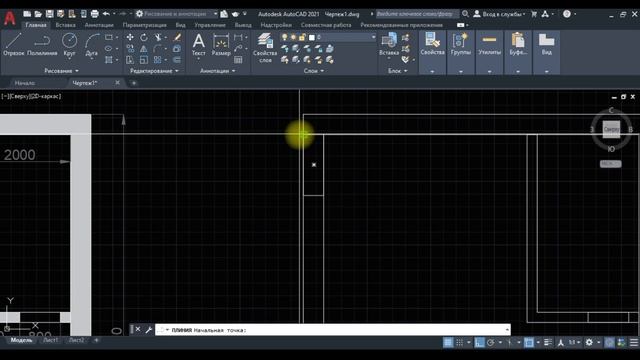This screenshot has width=640, height=360.
Task: Click the Undo arrow icon
Action: (x=106, y=14)
